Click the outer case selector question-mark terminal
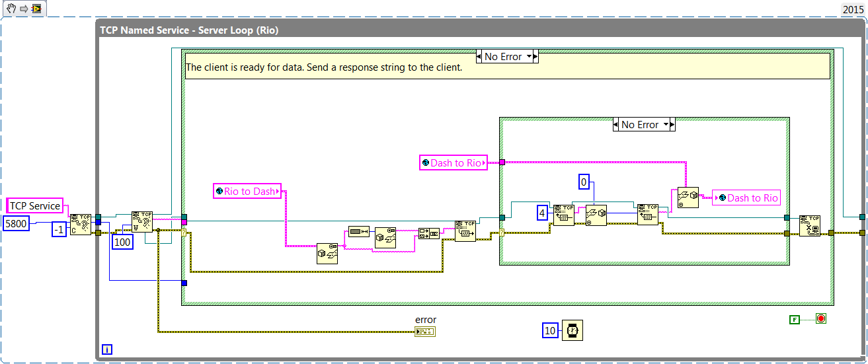This screenshot has height=364, width=868. click(184, 232)
